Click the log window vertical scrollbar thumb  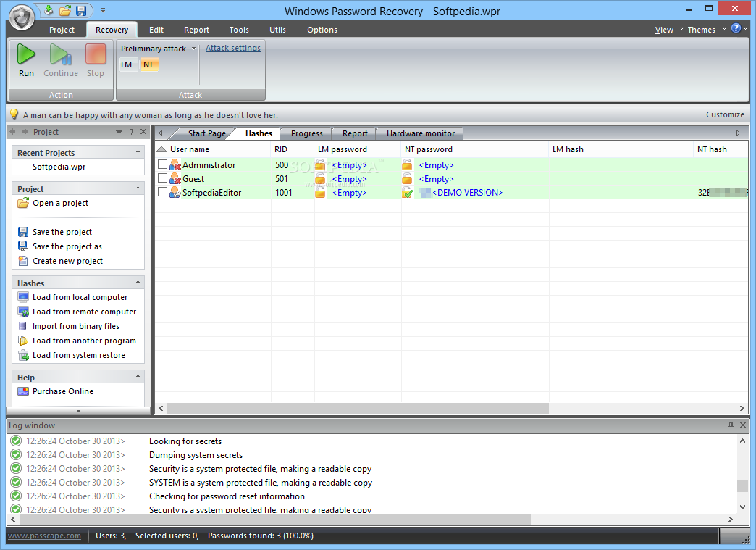coord(742,486)
